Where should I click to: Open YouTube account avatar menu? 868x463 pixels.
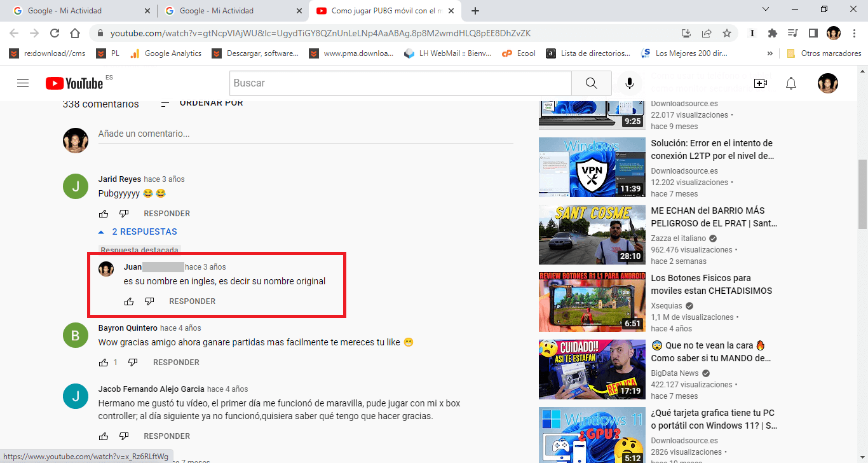click(x=827, y=83)
